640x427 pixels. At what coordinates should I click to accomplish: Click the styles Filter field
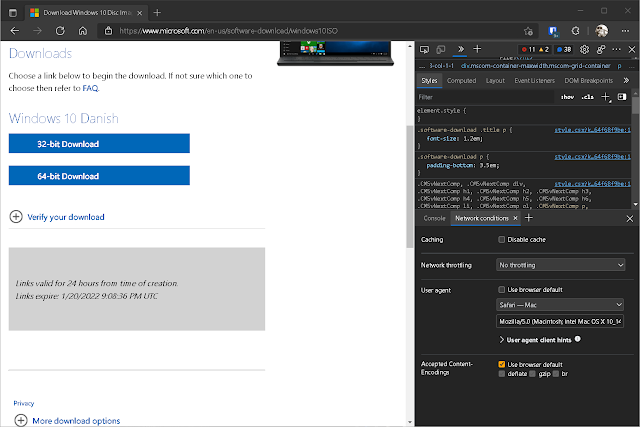486,97
